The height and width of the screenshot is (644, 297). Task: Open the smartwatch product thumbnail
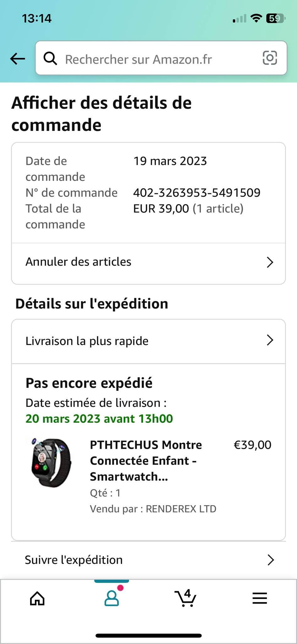(x=51, y=462)
